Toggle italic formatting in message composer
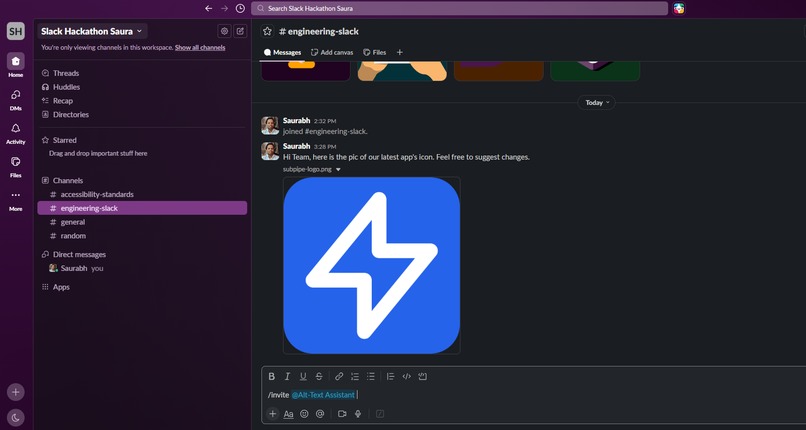This screenshot has height=430, width=806. click(x=287, y=377)
